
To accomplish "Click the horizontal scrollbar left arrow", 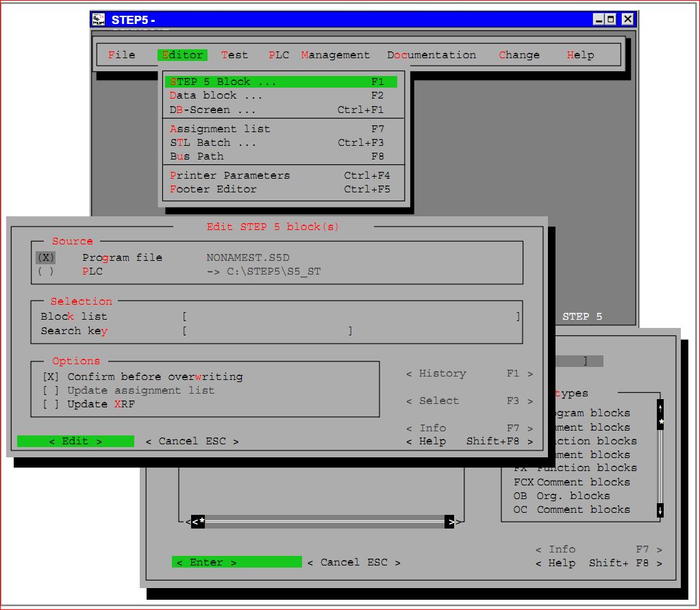I will (195, 521).
